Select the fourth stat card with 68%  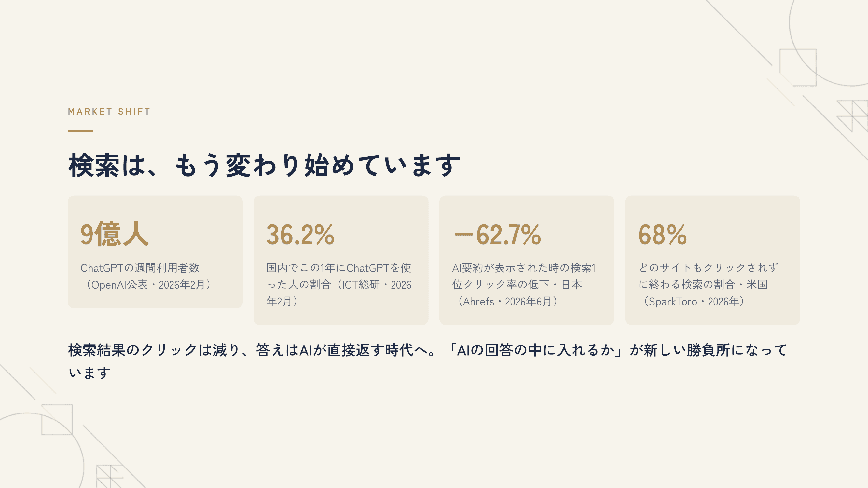point(712,260)
